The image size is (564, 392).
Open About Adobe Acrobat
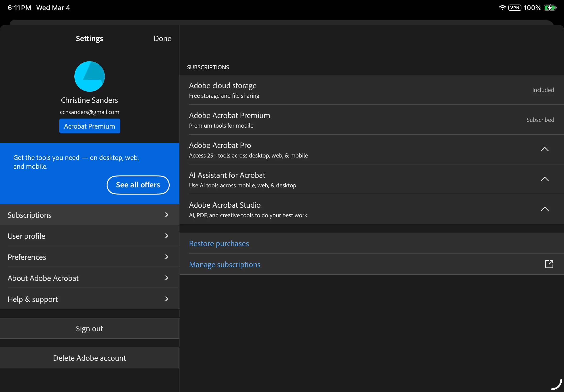click(x=89, y=278)
